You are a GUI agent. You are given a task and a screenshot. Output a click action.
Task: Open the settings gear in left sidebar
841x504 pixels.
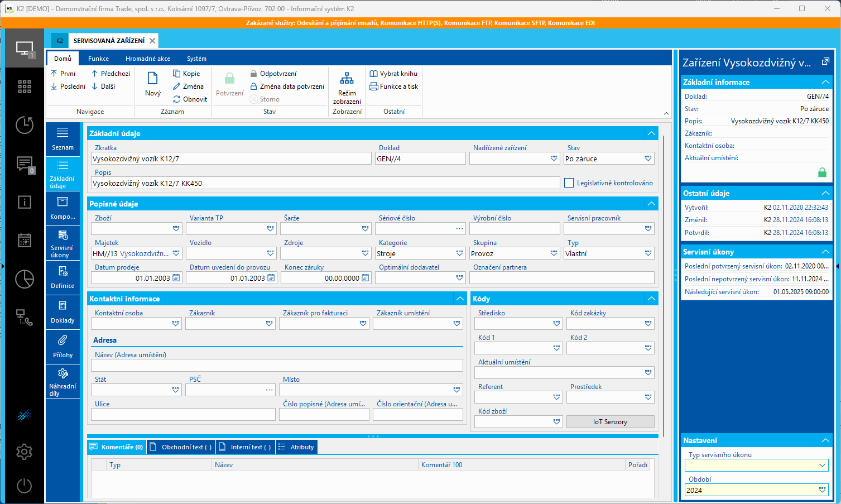[24, 452]
